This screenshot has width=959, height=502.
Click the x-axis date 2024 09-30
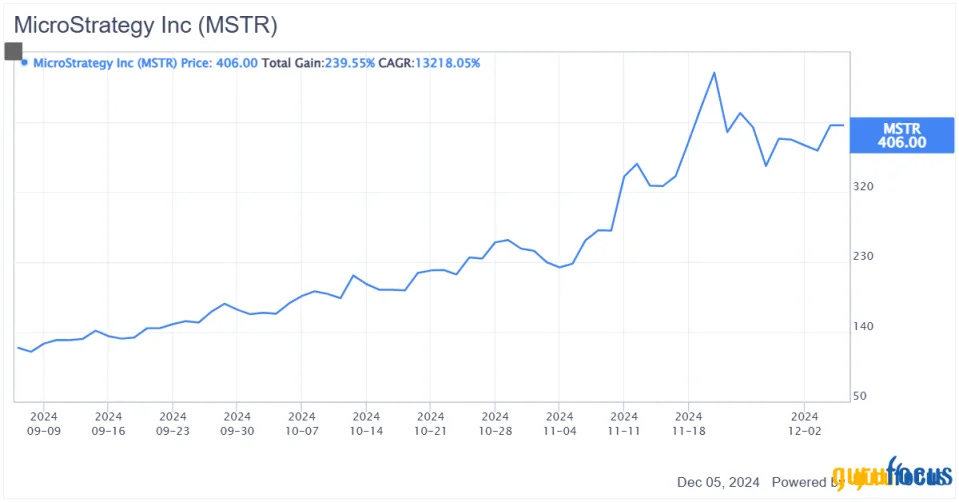(237, 424)
